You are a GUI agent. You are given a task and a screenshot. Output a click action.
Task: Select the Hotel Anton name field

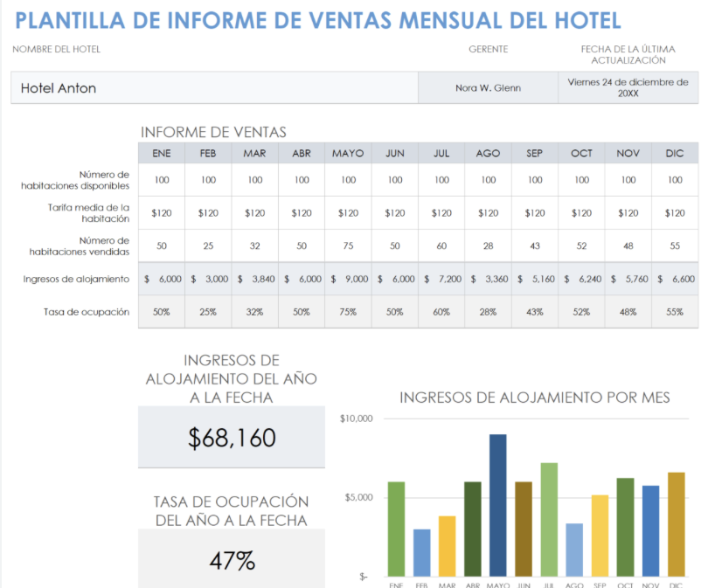pyautogui.click(x=214, y=88)
